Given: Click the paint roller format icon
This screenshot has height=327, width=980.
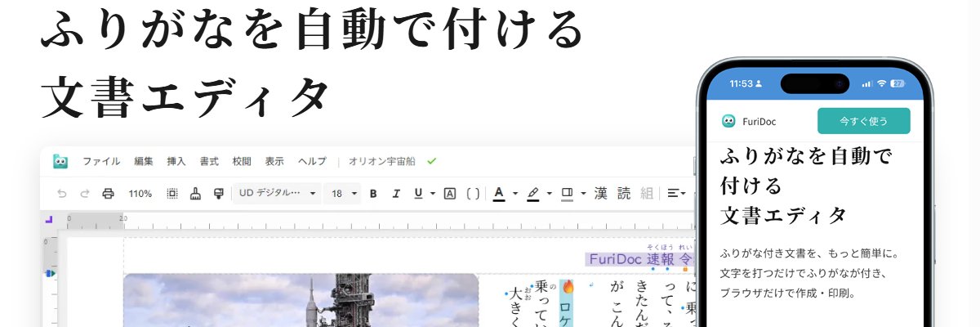Looking at the screenshot, I should coord(218,194).
